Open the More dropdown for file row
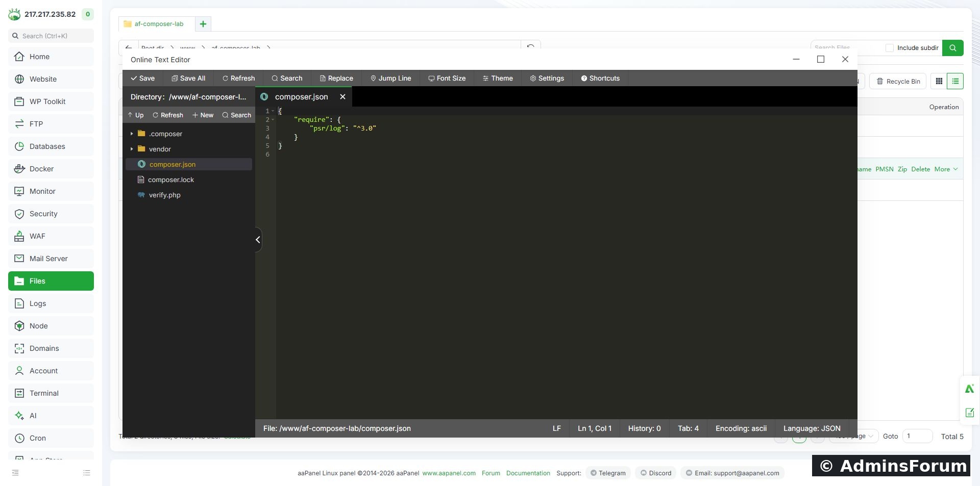 [x=946, y=169]
